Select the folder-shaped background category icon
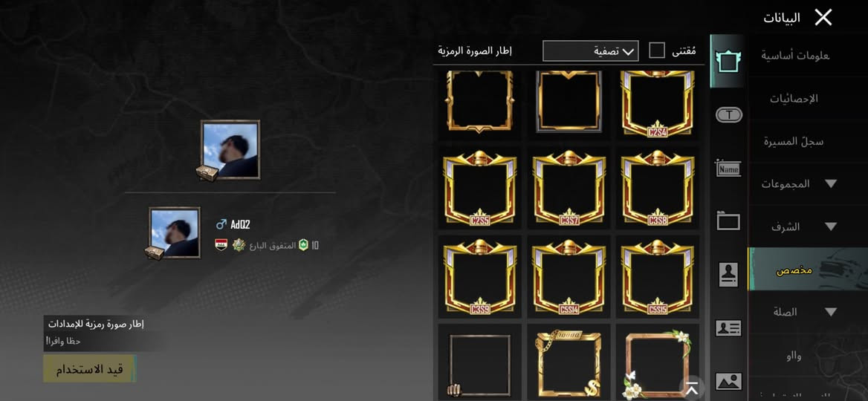This screenshot has width=868, height=401. (728, 220)
